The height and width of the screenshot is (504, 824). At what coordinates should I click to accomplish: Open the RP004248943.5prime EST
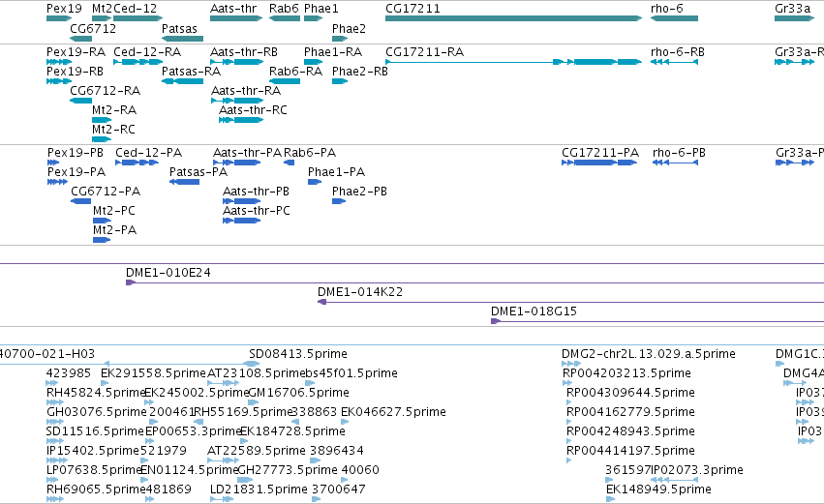pyautogui.click(x=569, y=441)
